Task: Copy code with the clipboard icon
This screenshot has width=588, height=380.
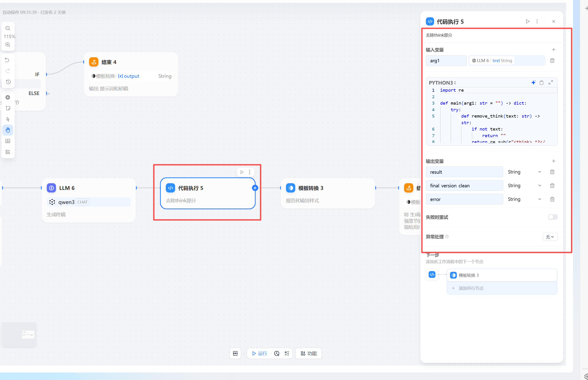Action: [541, 83]
